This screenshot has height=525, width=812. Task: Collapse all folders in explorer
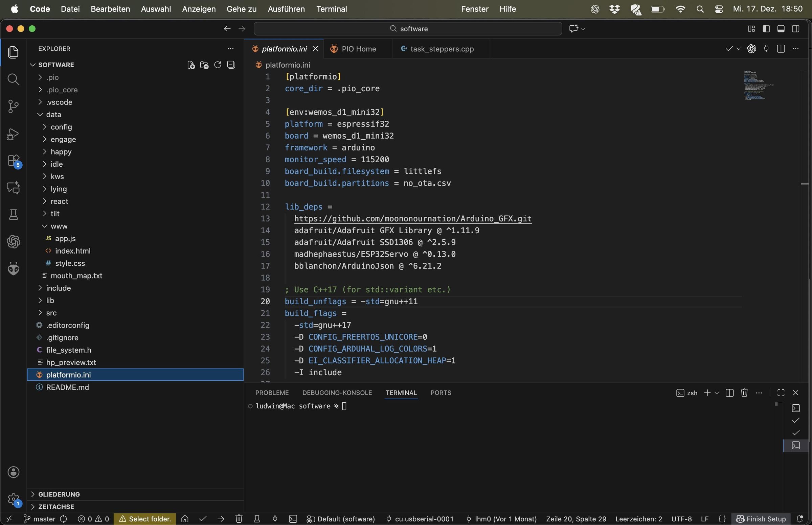[231, 65]
